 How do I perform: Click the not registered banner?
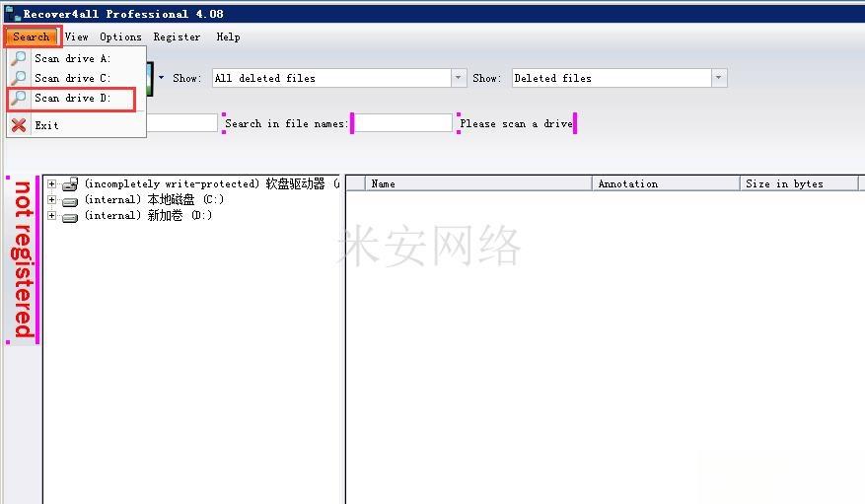click(x=23, y=259)
